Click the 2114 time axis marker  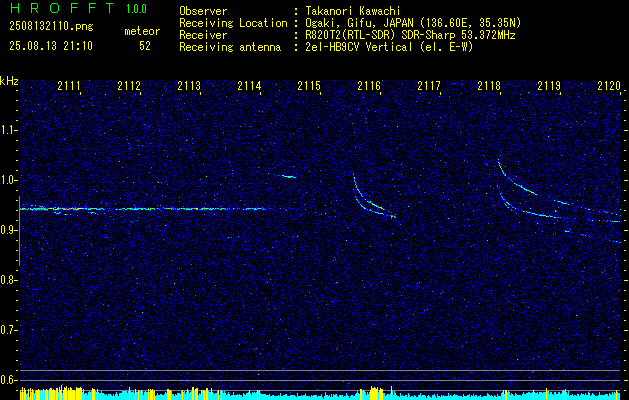(249, 86)
